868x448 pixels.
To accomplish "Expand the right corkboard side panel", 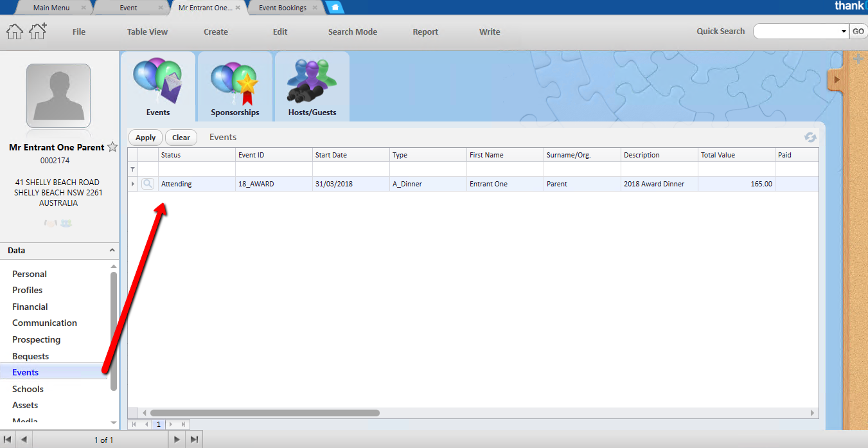I will point(836,79).
